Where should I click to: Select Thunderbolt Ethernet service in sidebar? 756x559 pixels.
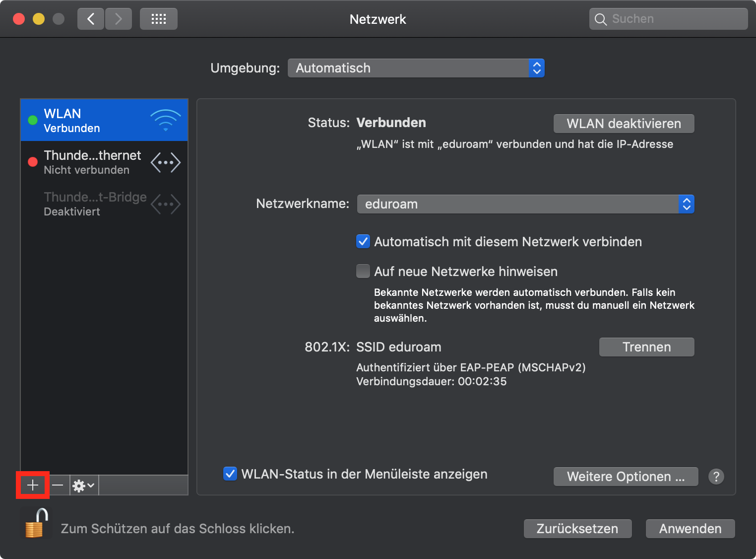(104, 162)
